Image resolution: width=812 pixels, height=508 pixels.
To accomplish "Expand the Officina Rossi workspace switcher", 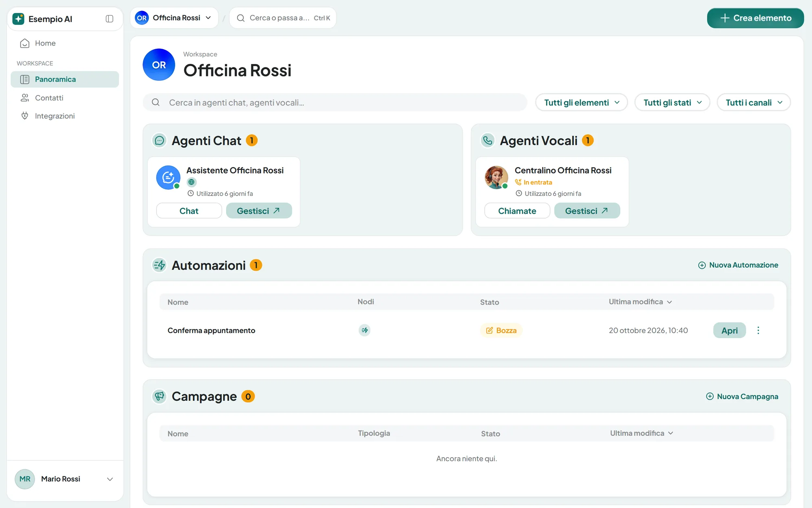I will [174, 18].
